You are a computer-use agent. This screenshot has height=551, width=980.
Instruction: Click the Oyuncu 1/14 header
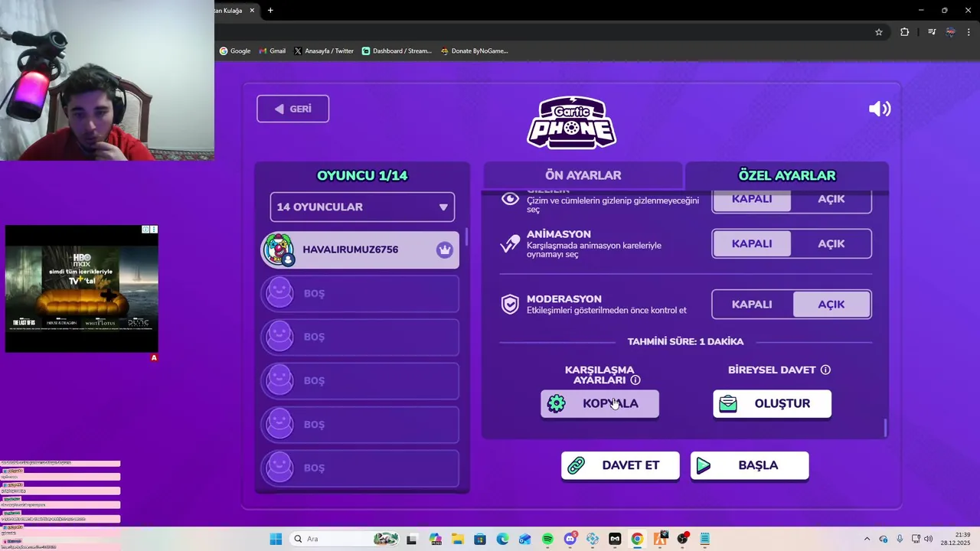pos(362,175)
